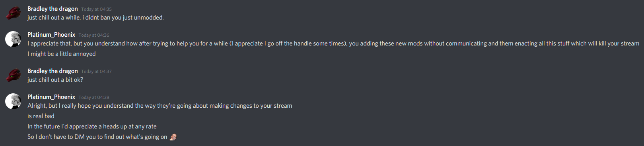Screen dimensions: 644x146
Task: Click long message starting "I appreciate that"
Action: 333,43
